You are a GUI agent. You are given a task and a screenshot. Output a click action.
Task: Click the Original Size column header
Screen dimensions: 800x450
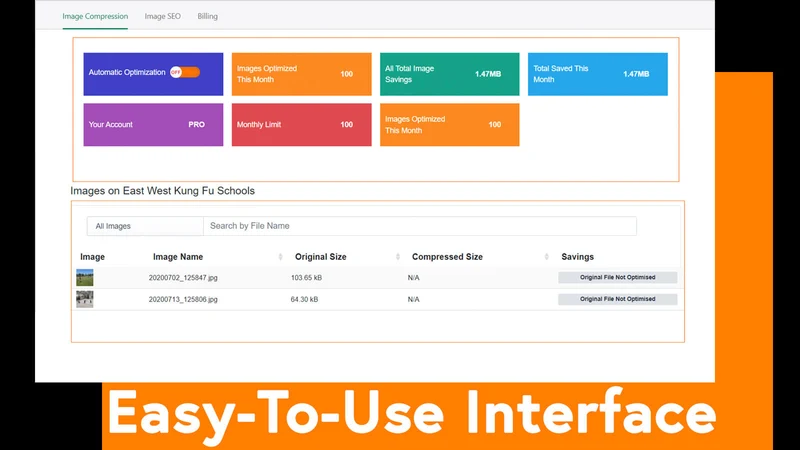coord(320,257)
